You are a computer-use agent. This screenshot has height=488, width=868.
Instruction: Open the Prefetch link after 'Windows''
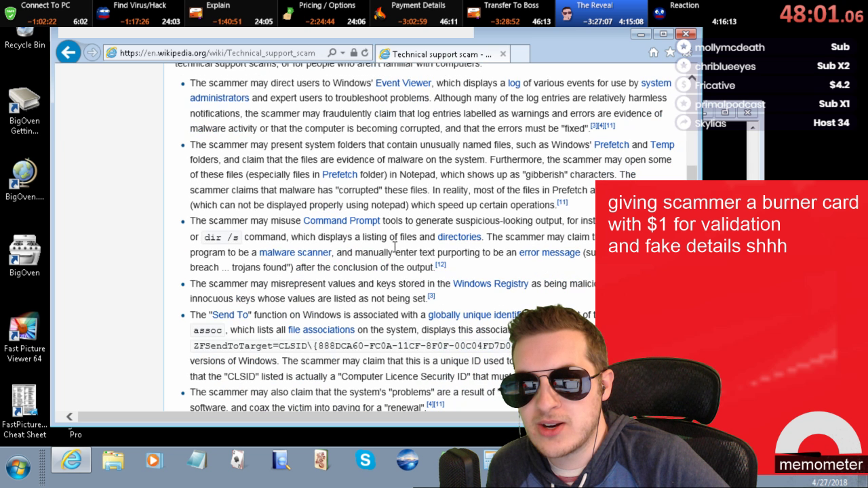tap(612, 145)
